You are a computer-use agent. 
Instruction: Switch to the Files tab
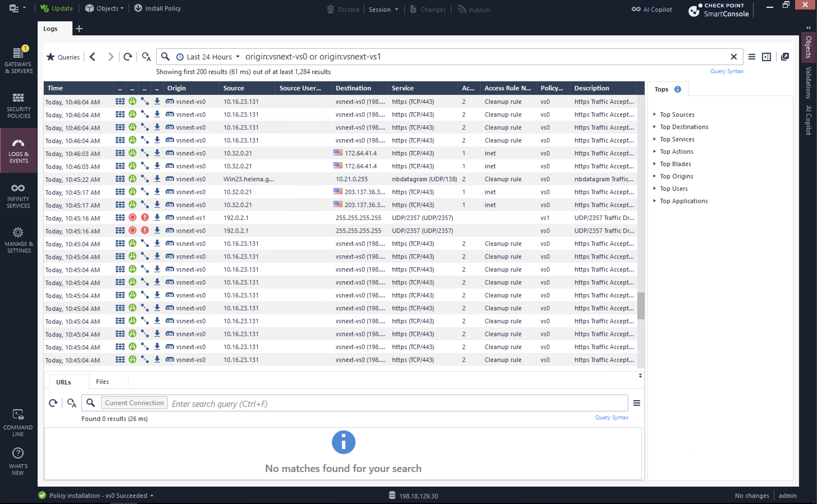tap(102, 382)
